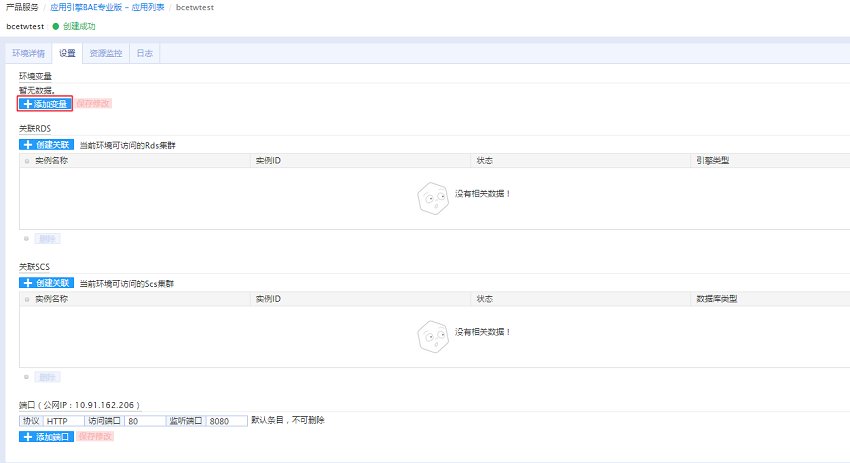The width and height of the screenshot is (850, 463).
Task: Toggle checkbox beside SCS 删除 button
Action: tap(26, 377)
